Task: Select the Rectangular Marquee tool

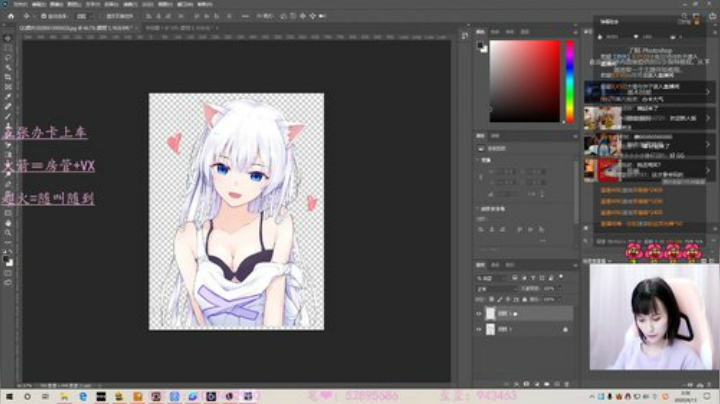Action: [8, 48]
